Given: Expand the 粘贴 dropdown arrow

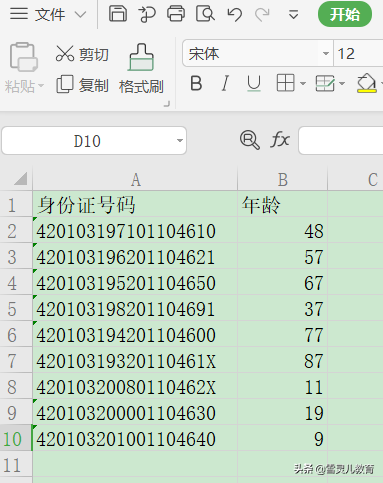Looking at the screenshot, I should (x=41, y=86).
